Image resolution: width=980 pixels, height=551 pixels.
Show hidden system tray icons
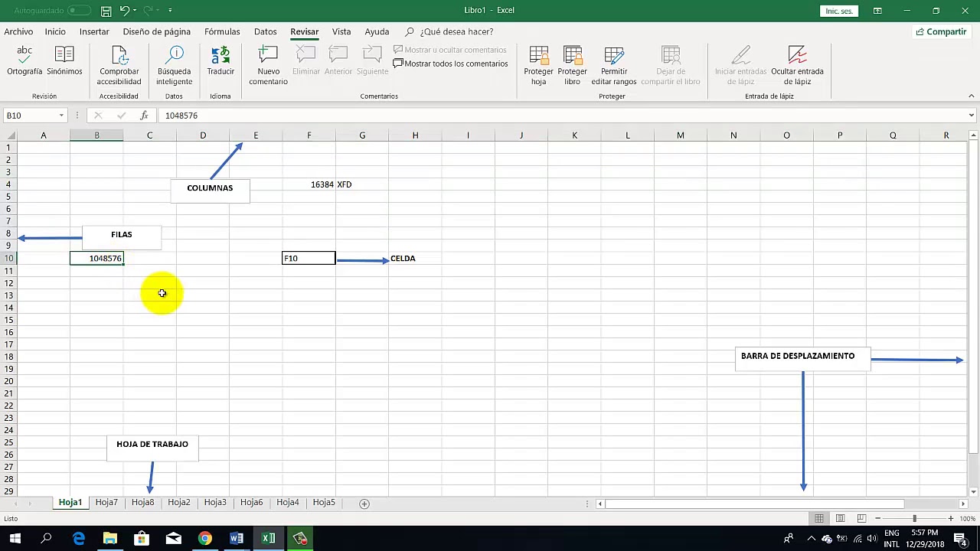click(811, 539)
